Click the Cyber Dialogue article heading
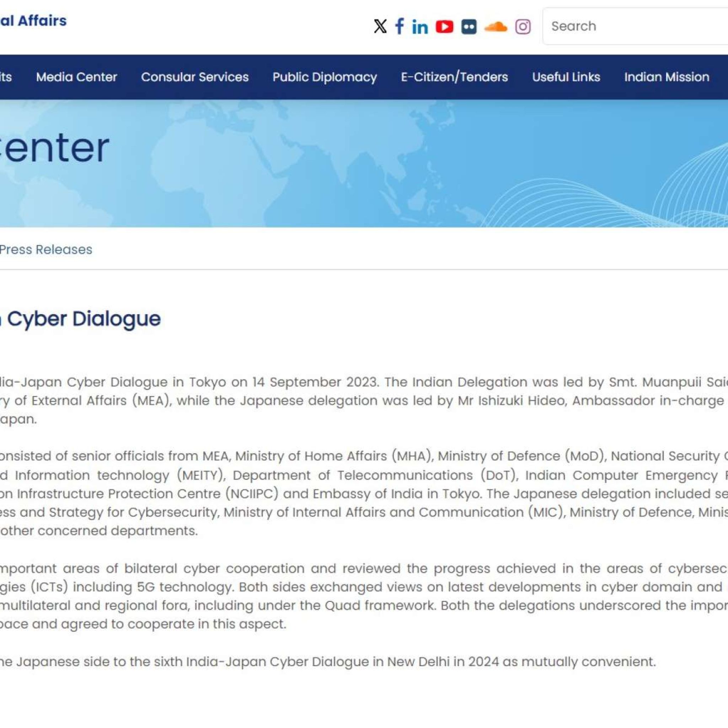728x728 pixels. coord(80,319)
